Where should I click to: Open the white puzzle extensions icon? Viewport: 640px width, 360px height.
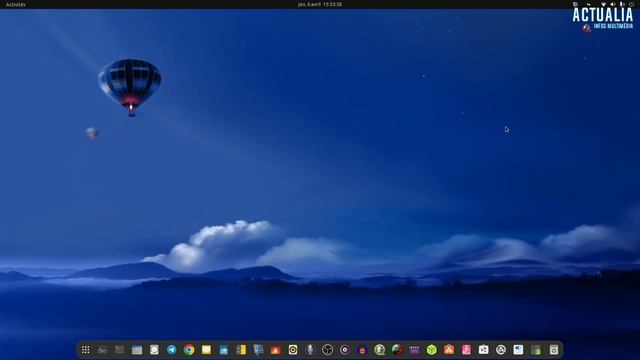(x=484, y=350)
